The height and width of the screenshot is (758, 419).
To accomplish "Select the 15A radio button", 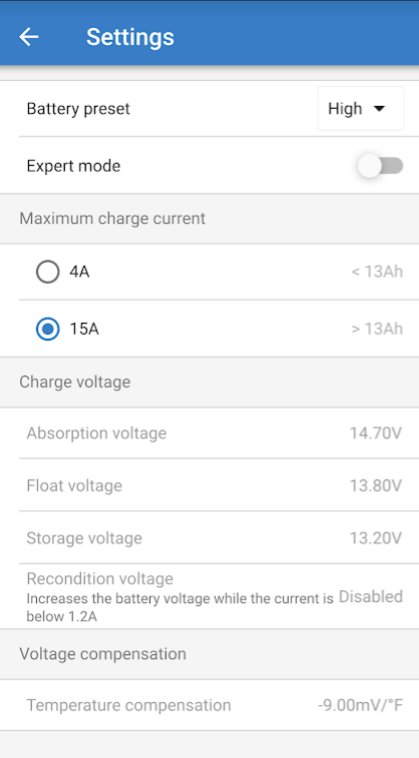I will (48, 329).
